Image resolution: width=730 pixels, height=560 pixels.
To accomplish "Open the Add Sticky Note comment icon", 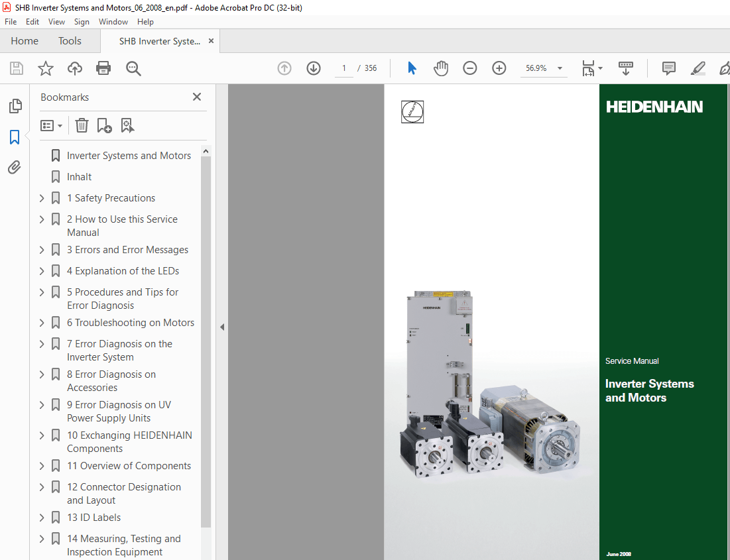I will 668,68.
